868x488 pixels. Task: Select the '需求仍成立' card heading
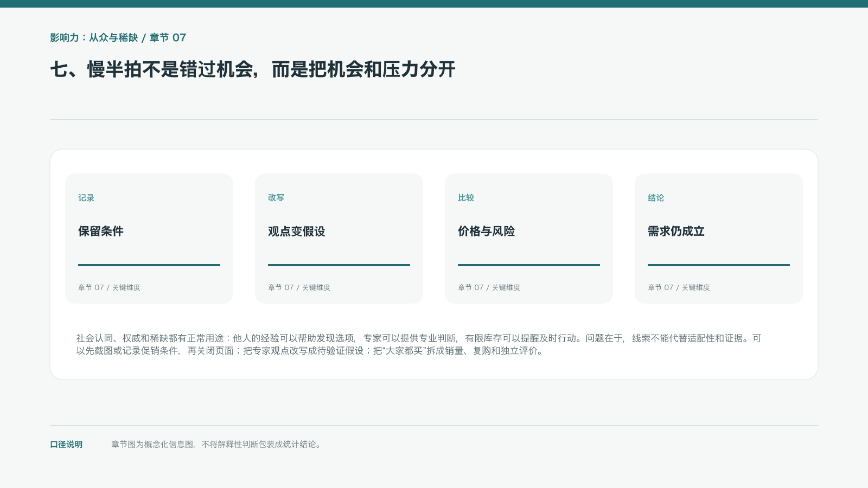pos(676,231)
